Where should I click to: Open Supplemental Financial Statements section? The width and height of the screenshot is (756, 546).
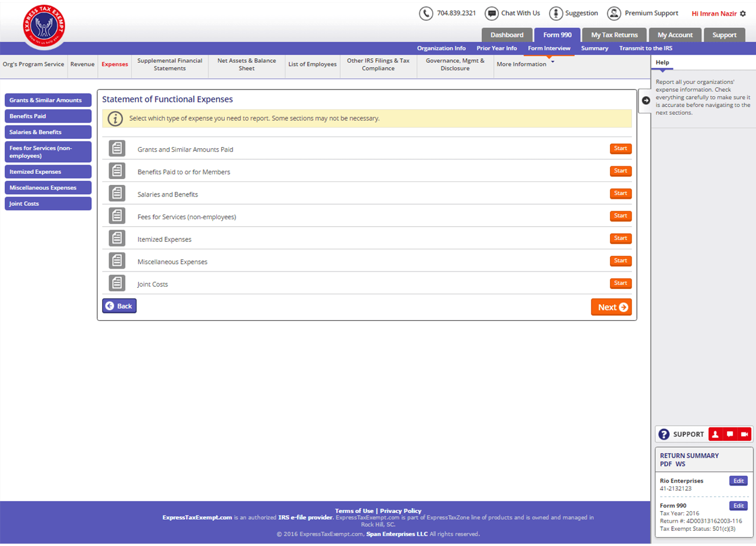click(170, 65)
